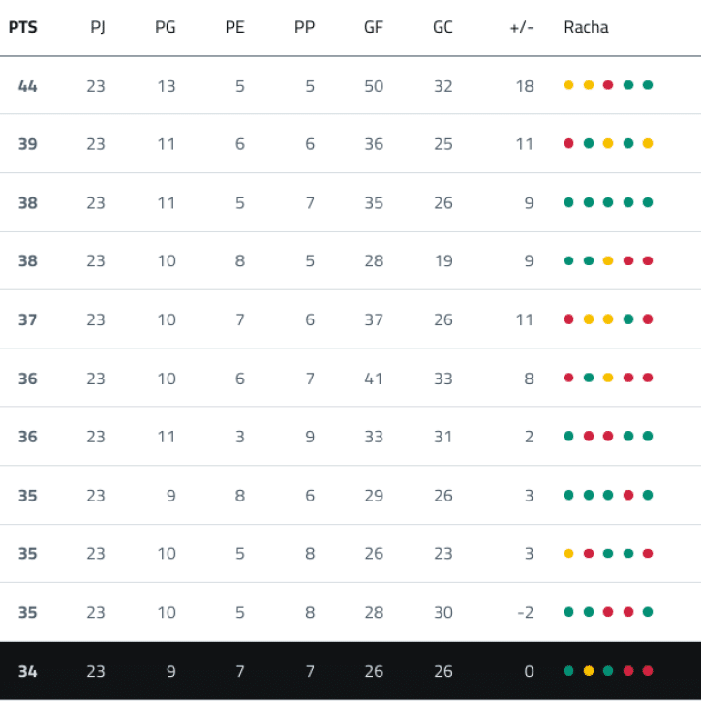Sort by the +/- goal difference header
Screen dimensions: 701x728
tap(521, 27)
